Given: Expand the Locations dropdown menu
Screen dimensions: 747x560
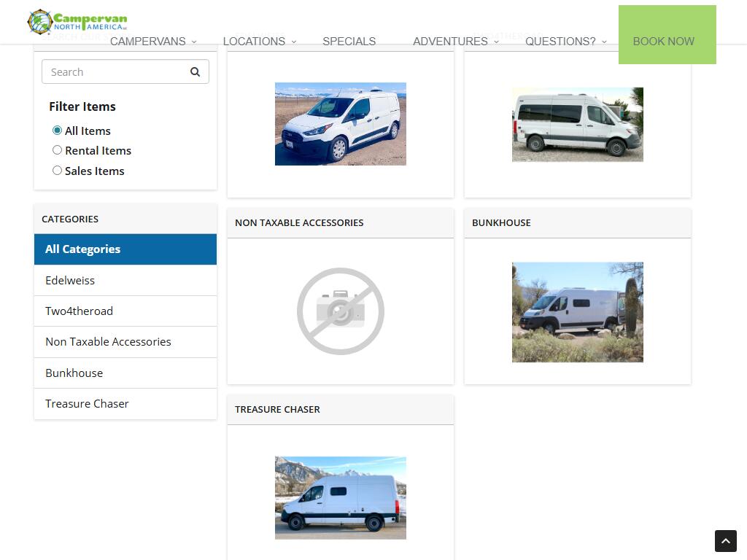Looking at the screenshot, I should coord(259,42).
